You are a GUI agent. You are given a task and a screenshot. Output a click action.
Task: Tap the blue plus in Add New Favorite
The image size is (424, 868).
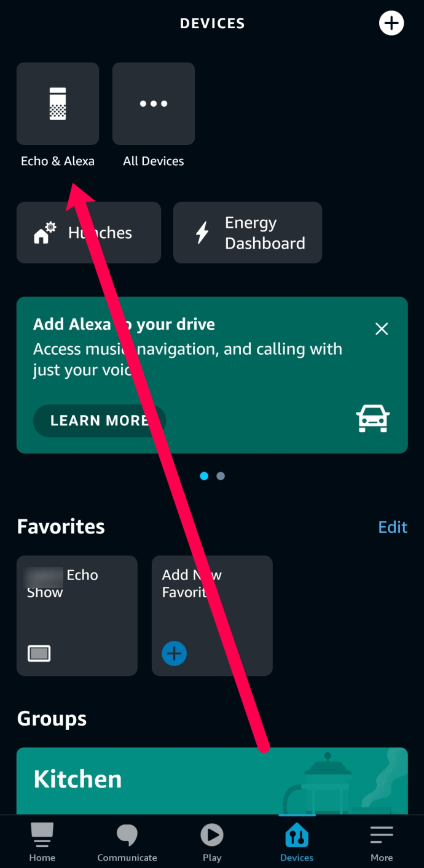174,654
